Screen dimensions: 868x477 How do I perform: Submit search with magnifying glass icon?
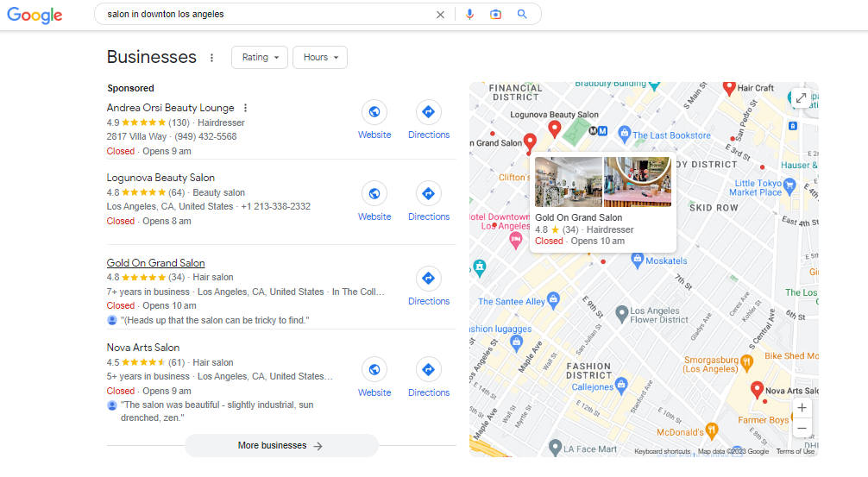522,15
